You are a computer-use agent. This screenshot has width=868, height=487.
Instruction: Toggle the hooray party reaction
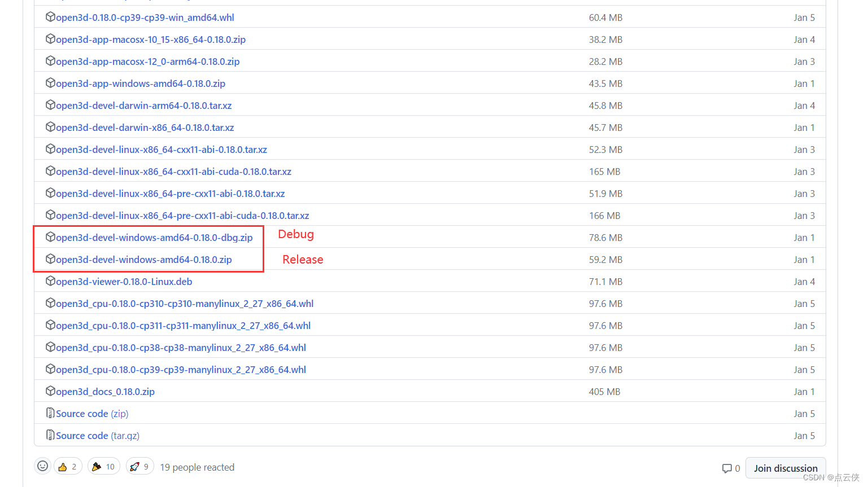103,466
